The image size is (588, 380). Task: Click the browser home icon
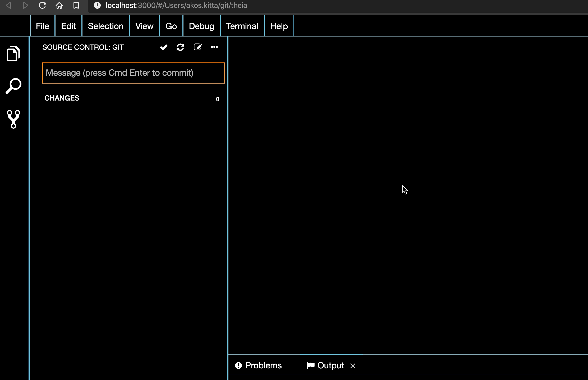pyautogui.click(x=59, y=5)
